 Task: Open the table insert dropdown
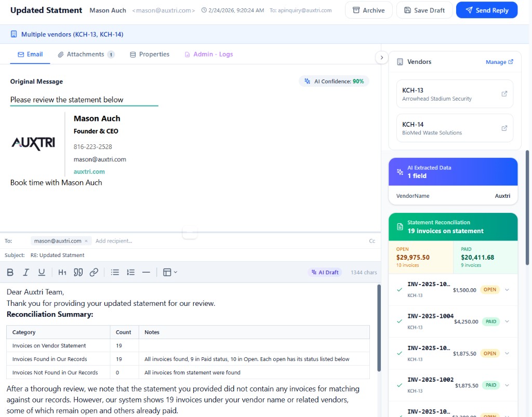pos(170,272)
